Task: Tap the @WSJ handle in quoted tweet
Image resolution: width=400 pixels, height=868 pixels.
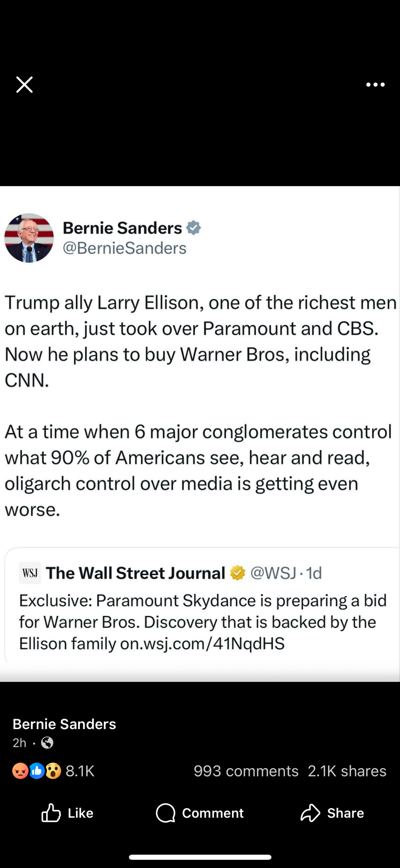Action: click(x=273, y=573)
